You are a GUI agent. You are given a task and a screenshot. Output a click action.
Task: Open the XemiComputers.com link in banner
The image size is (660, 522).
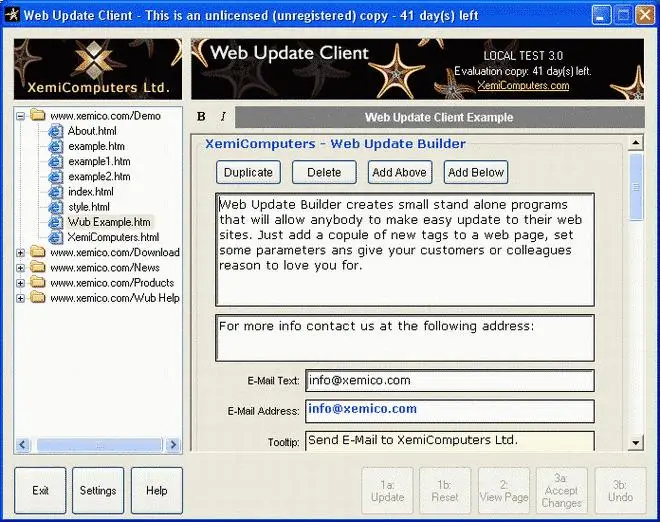pos(523,85)
